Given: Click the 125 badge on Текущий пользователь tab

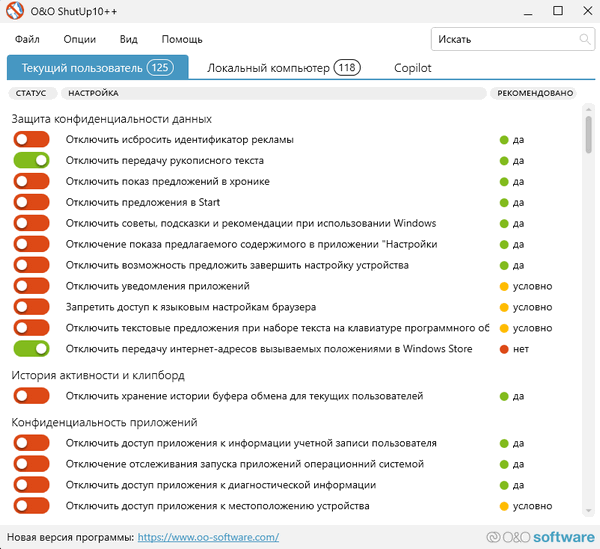Looking at the screenshot, I should [x=160, y=68].
